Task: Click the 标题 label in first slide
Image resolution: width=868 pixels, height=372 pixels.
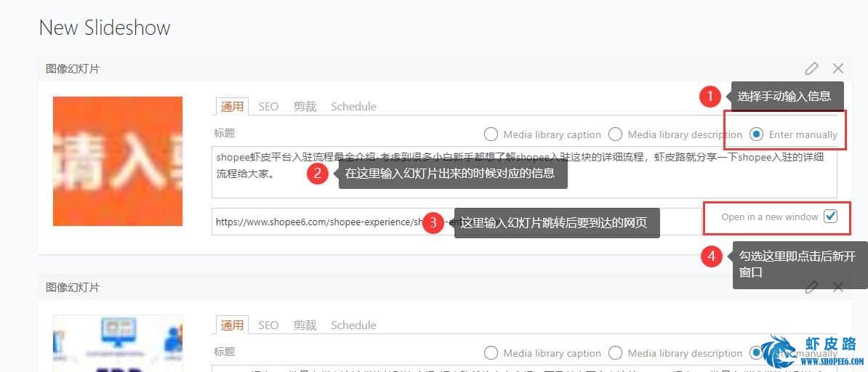Action: 224,133
